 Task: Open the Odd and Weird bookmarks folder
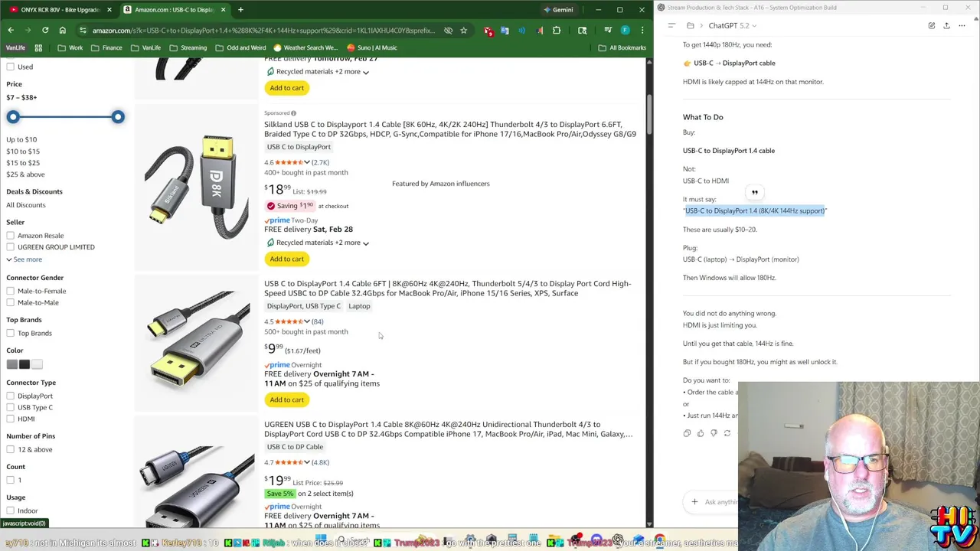pyautogui.click(x=240, y=47)
